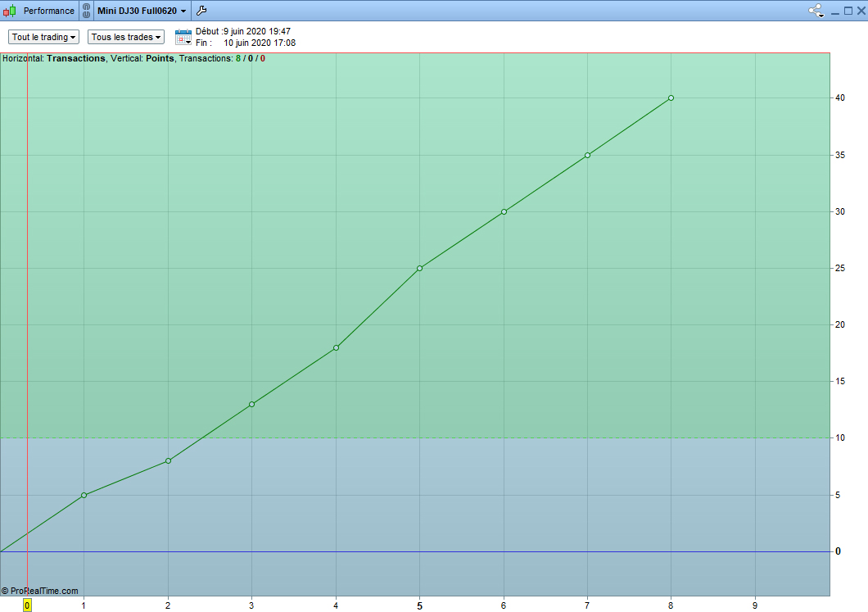868x612 pixels.
Task: Select the data point at transaction 6
Action: tap(504, 211)
